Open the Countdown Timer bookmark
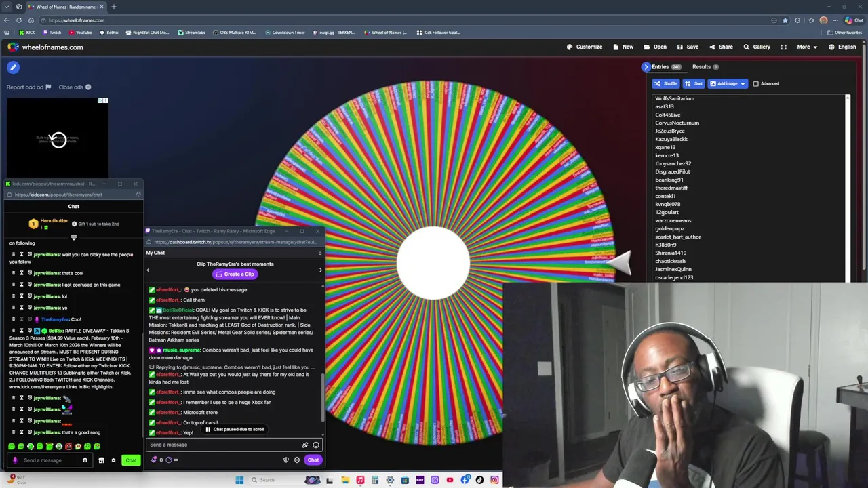The height and width of the screenshot is (488, 868). click(285, 33)
